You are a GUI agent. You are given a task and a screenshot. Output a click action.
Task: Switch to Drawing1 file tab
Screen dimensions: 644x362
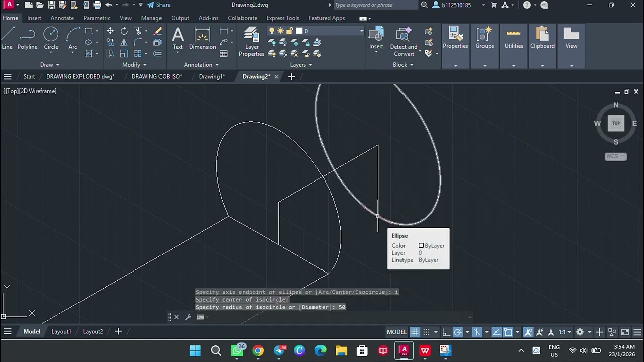point(212,77)
